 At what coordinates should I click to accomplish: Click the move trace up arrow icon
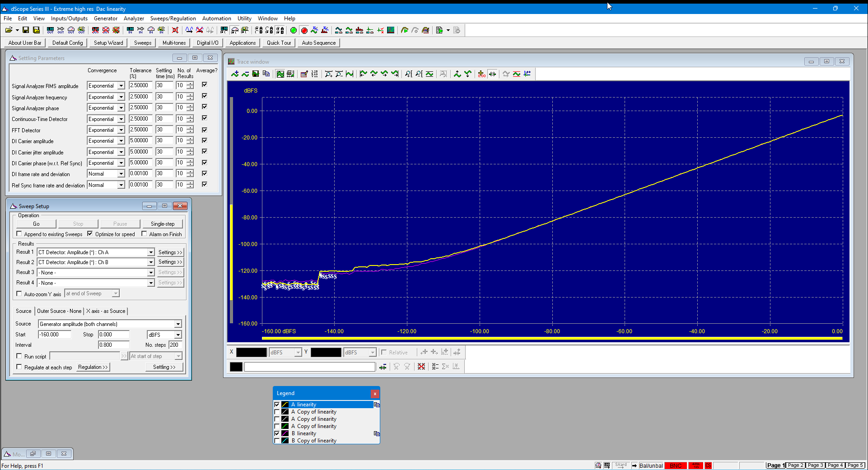[457, 74]
